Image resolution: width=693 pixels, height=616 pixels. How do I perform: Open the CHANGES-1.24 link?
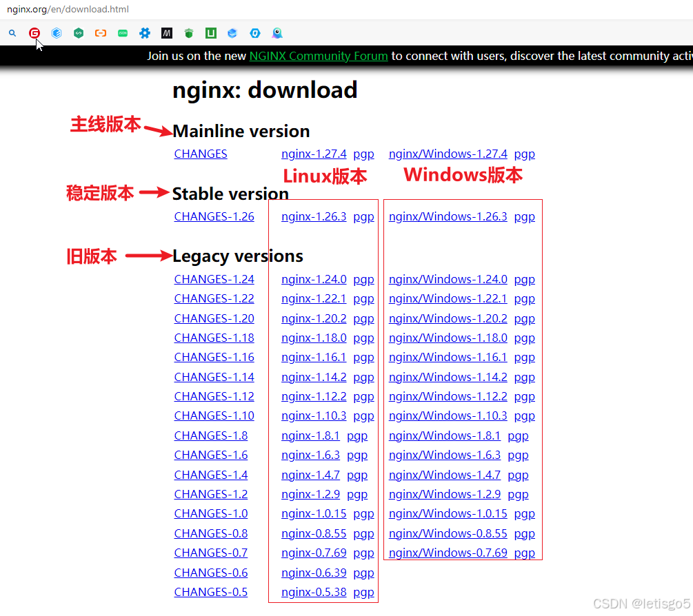pos(214,280)
